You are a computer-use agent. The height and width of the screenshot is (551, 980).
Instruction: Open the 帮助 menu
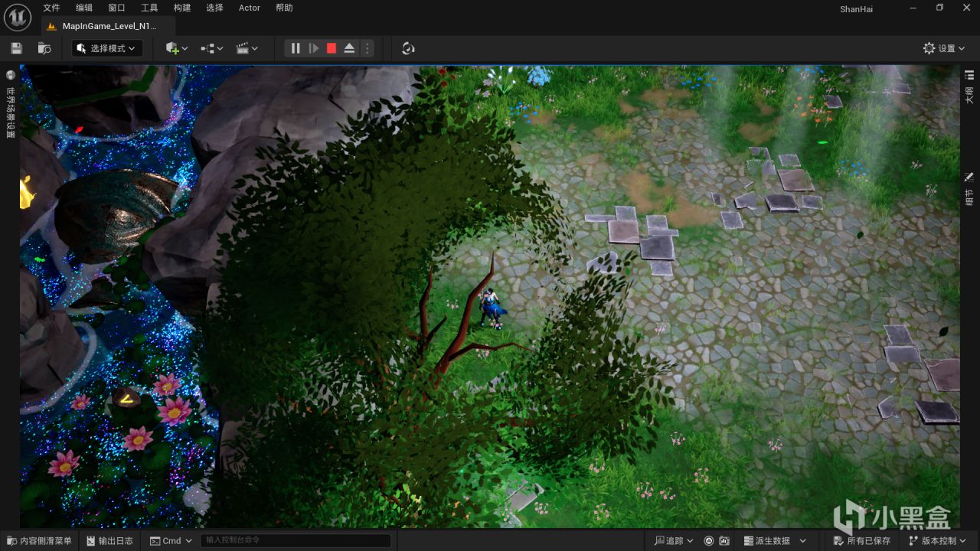pos(284,8)
